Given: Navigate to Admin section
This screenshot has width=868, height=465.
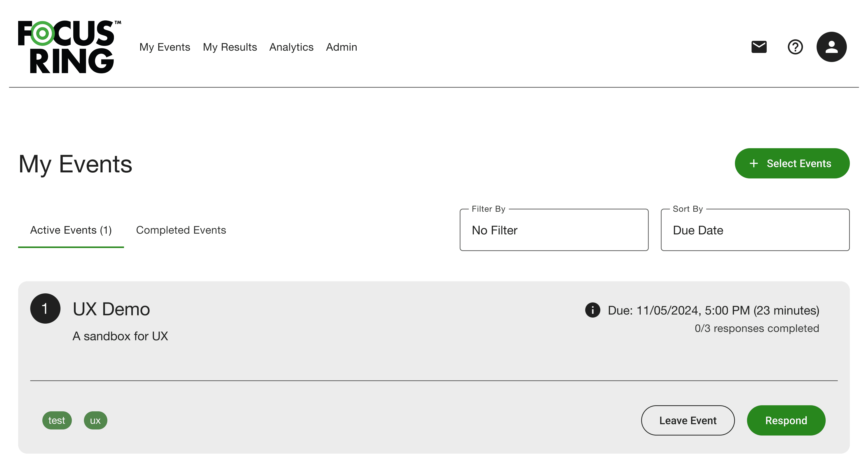Looking at the screenshot, I should click(341, 47).
